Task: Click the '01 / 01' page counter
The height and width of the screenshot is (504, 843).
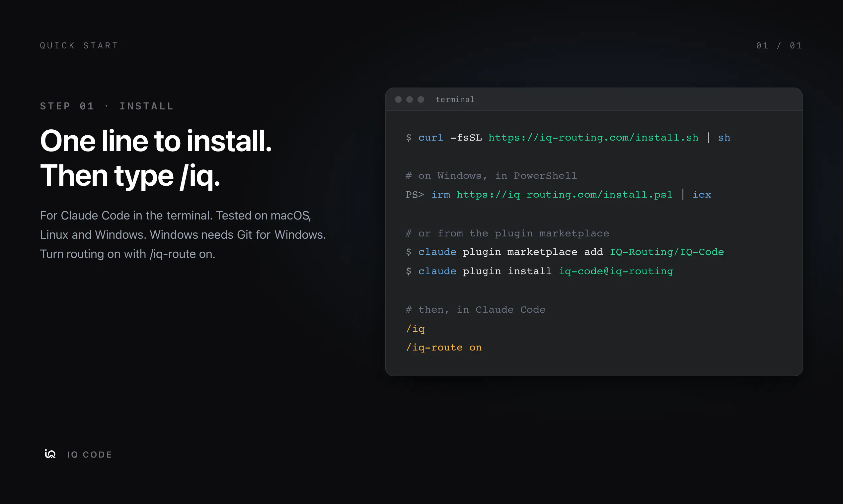Action: coord(779,45)
